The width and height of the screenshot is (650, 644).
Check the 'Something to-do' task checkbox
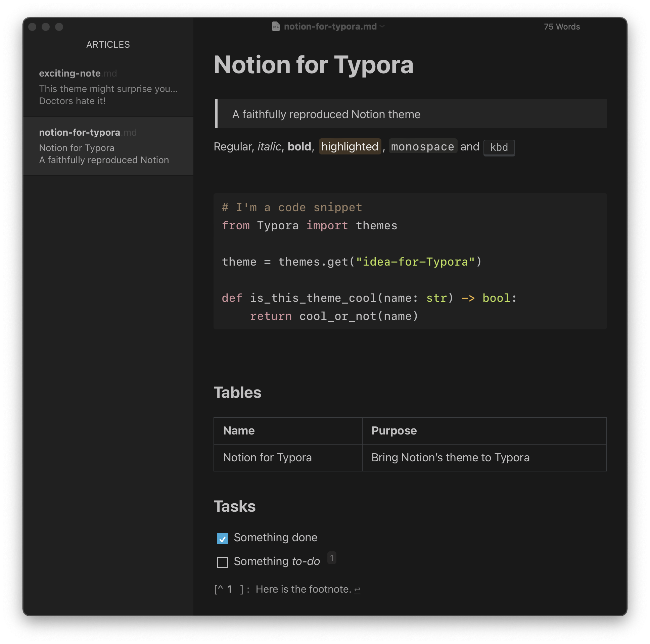[x=222, y=562]
